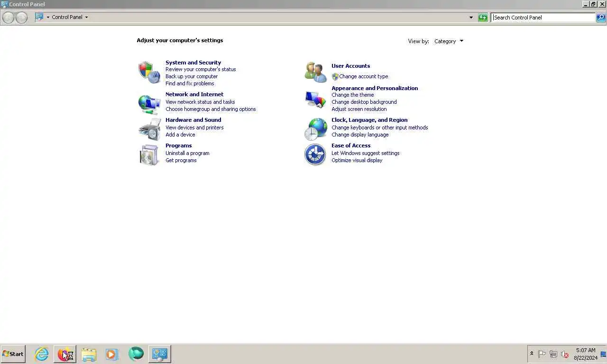Click the Search Control Panel field
607x364 pixels.
[x=543, y=18]
